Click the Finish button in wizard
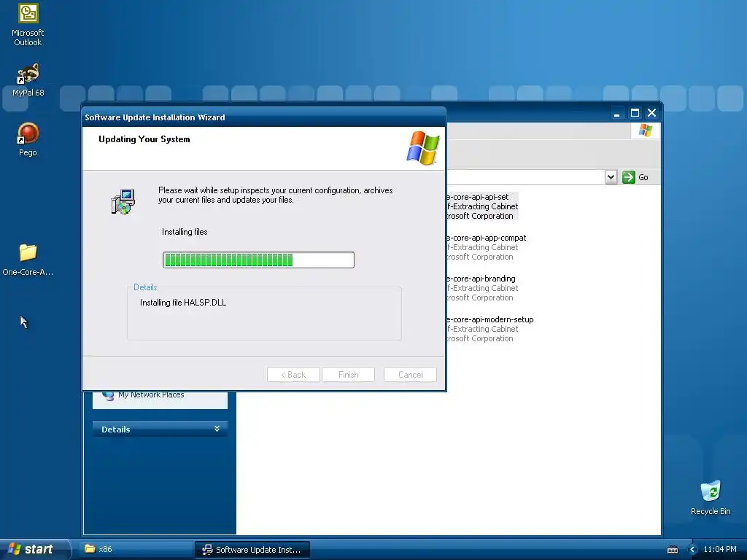The width and height of the screenshot is (747, 560). (x=348, y=374)
